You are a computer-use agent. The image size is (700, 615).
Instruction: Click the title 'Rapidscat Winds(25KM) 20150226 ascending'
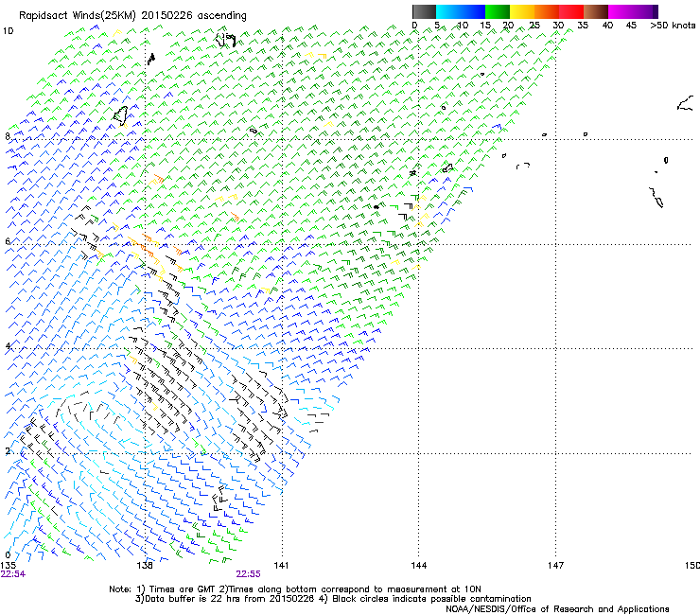pyautogui.click(x=132, y=16)
